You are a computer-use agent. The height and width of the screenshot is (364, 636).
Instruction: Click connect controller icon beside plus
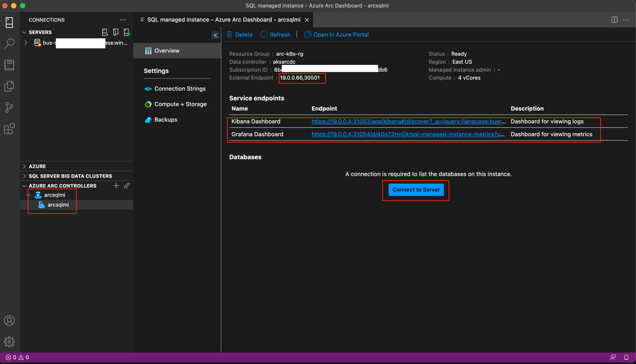click(x=127, y=186)
